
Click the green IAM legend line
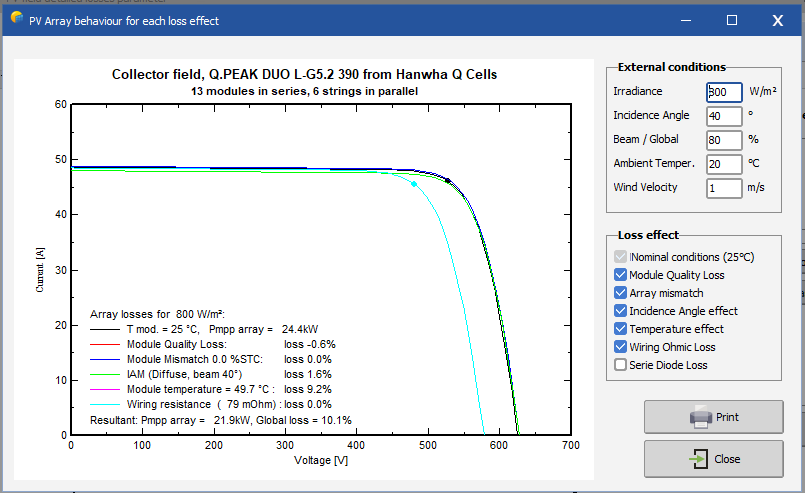105,374
